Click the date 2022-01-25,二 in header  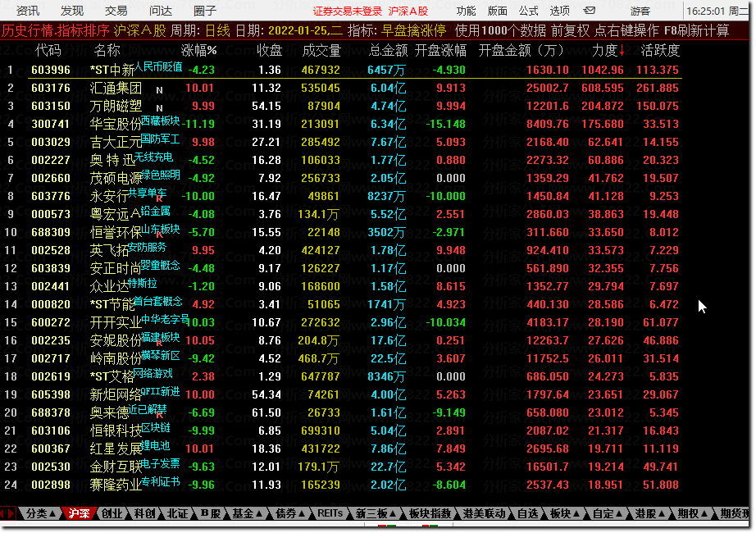point(305,31)
